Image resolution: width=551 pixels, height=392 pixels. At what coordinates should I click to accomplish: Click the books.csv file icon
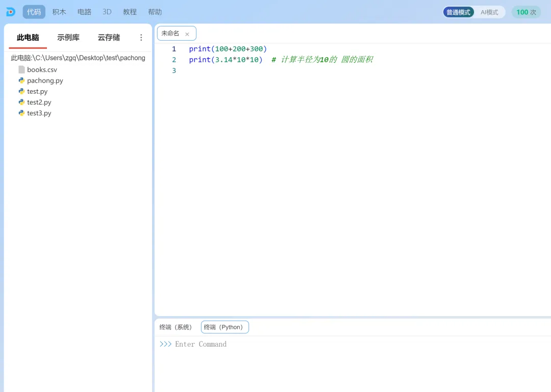pos(21,69)
